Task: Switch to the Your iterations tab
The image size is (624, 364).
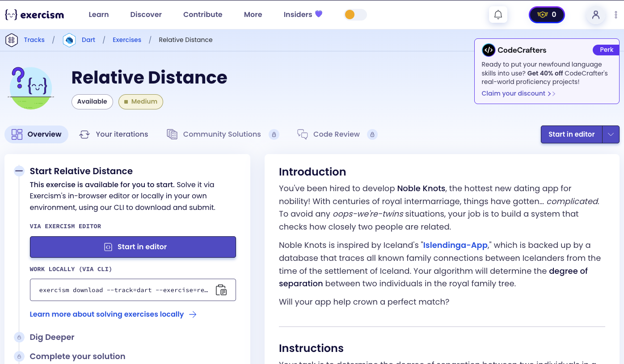Action: tap(122, 134)
